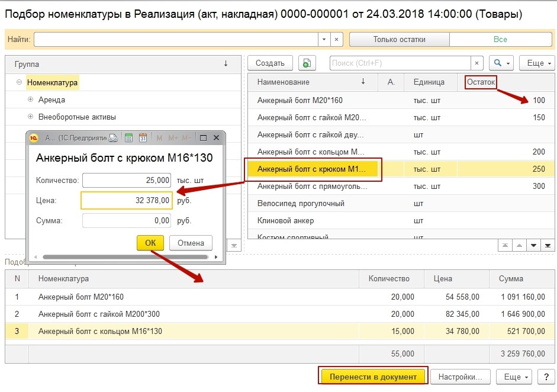
Task: Toggle the Только остатки filter
Action: (x=399, y=40)
